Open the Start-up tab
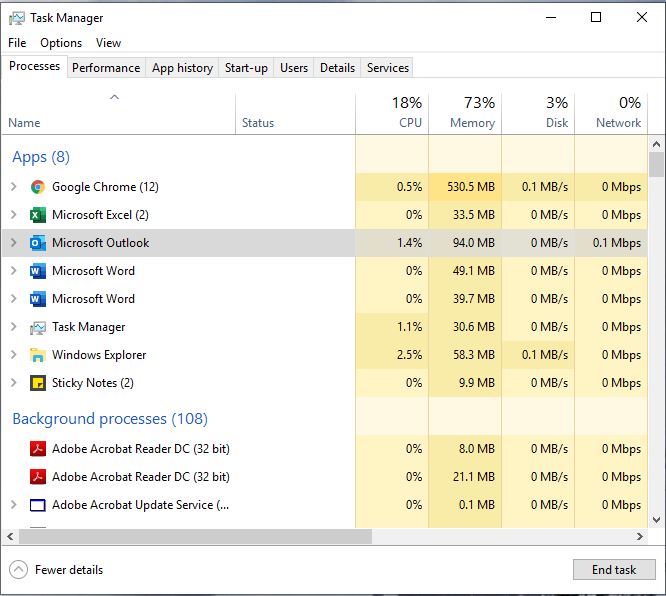This screenshot has width=666, height=596. (246, 68)
